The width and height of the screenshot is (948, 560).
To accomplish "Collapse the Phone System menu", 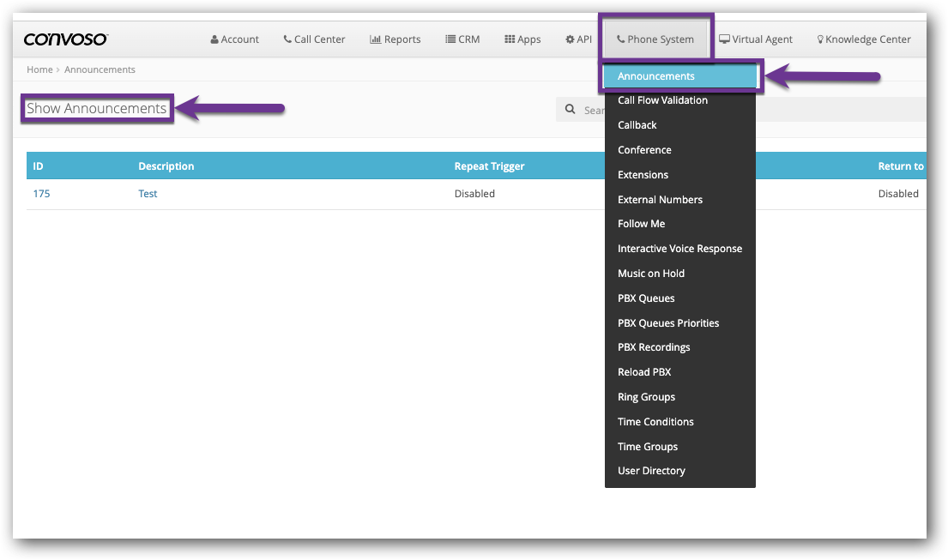I will click(655, 39).
